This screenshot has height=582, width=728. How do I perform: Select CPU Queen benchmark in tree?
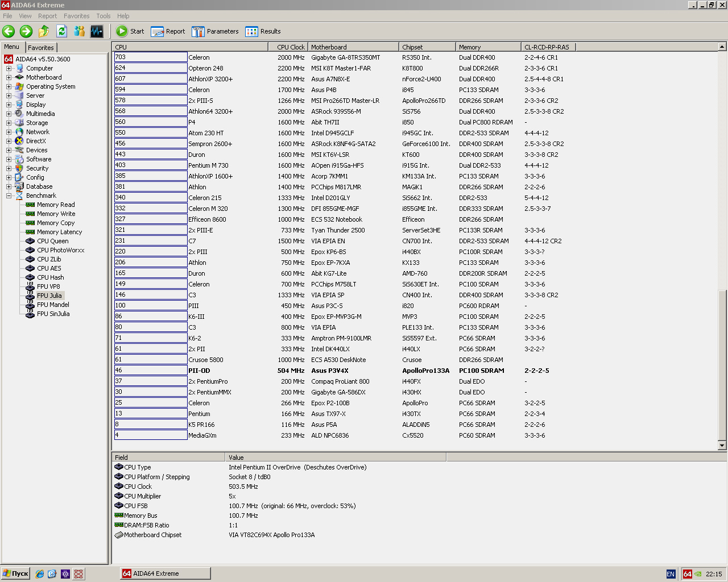(52, 241)
